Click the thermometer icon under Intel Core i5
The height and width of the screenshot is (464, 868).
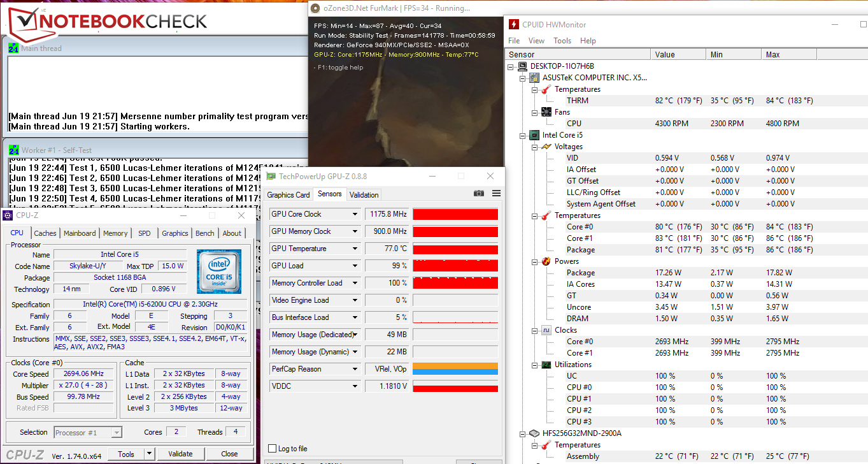click(x=546, y=215)
